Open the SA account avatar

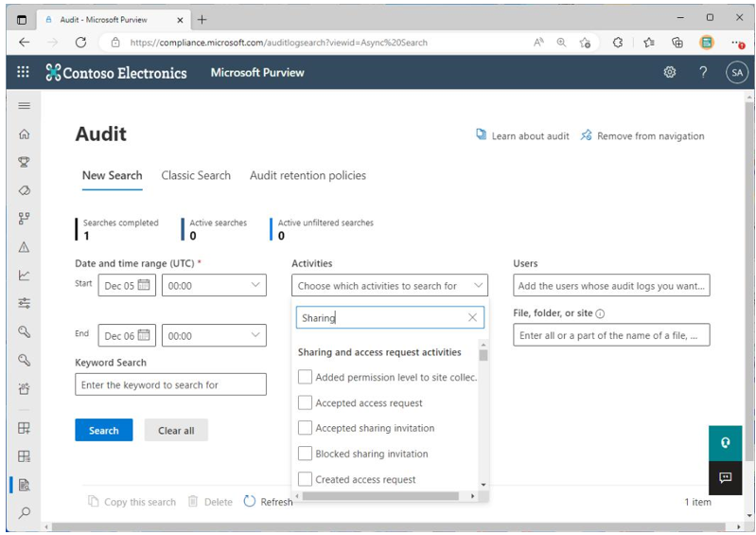point(736,72)
